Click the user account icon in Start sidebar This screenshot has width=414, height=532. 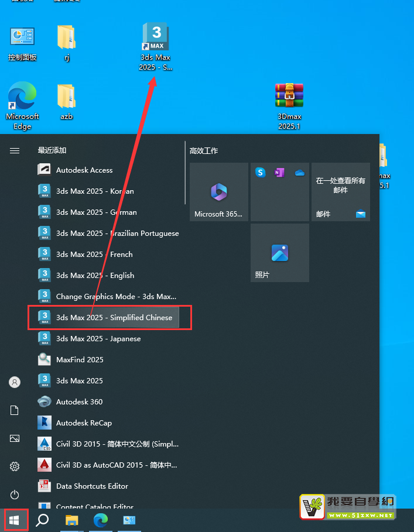click(x=15, y=382)
